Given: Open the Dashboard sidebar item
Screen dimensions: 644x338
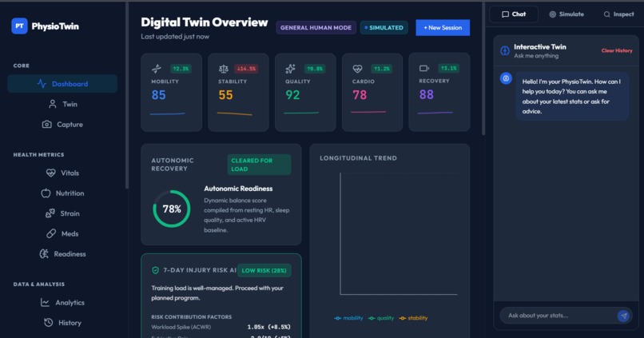Looking at the screenshot, I should point(62,84).
